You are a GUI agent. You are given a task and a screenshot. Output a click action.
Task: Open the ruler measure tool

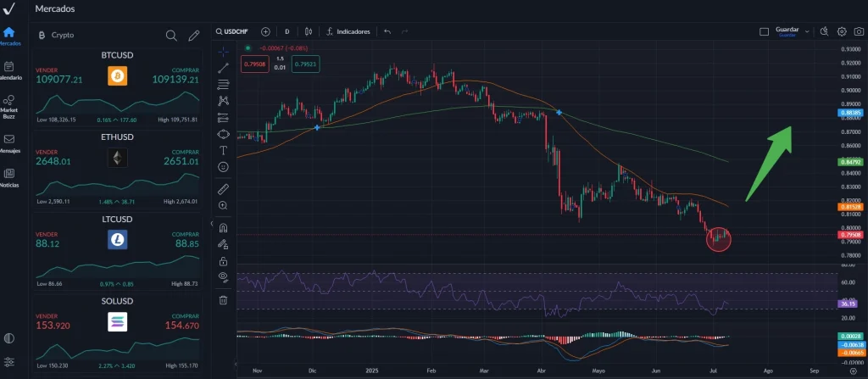point(223,190)
